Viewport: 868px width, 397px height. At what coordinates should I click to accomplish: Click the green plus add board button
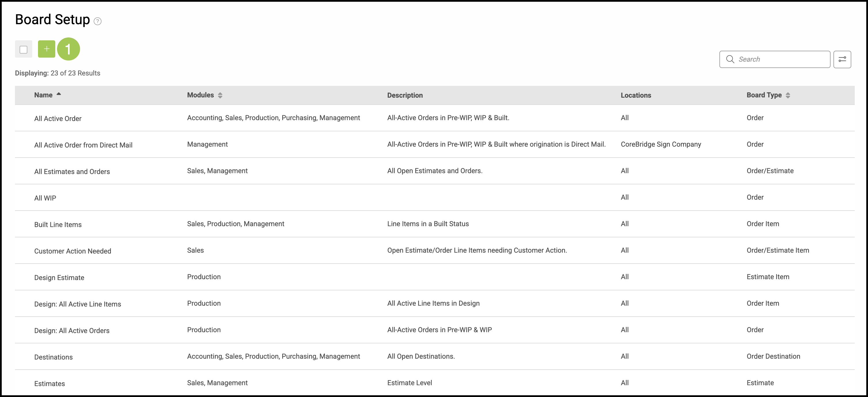pyautogui.click(x=46, y=49)
